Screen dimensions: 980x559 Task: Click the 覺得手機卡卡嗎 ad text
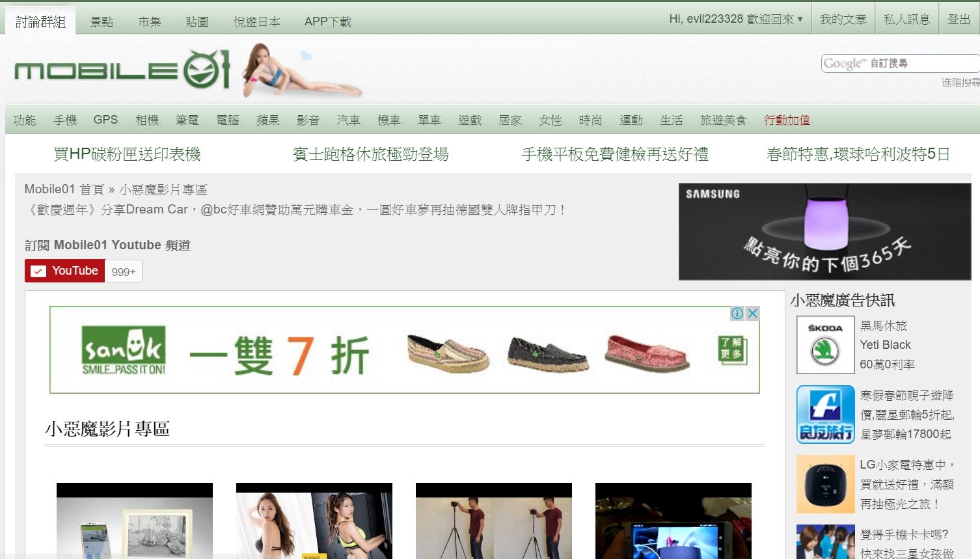[907, 543]
